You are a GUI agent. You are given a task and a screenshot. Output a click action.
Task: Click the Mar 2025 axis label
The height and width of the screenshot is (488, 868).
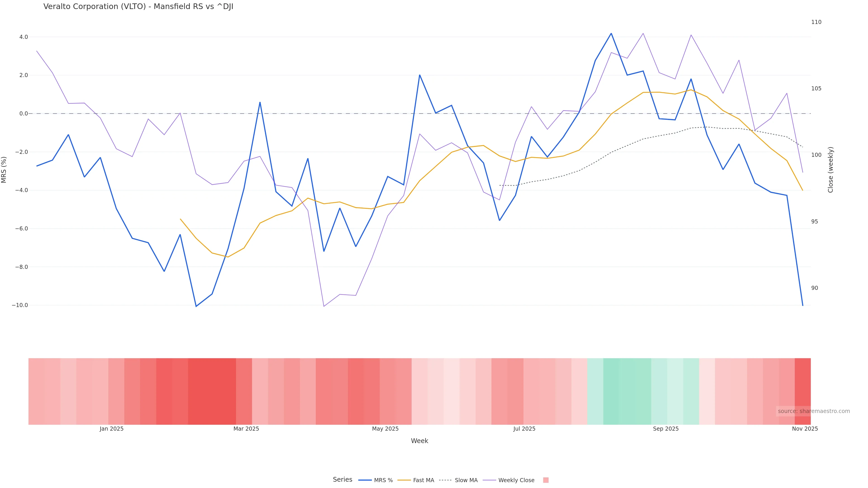point(246,429)
